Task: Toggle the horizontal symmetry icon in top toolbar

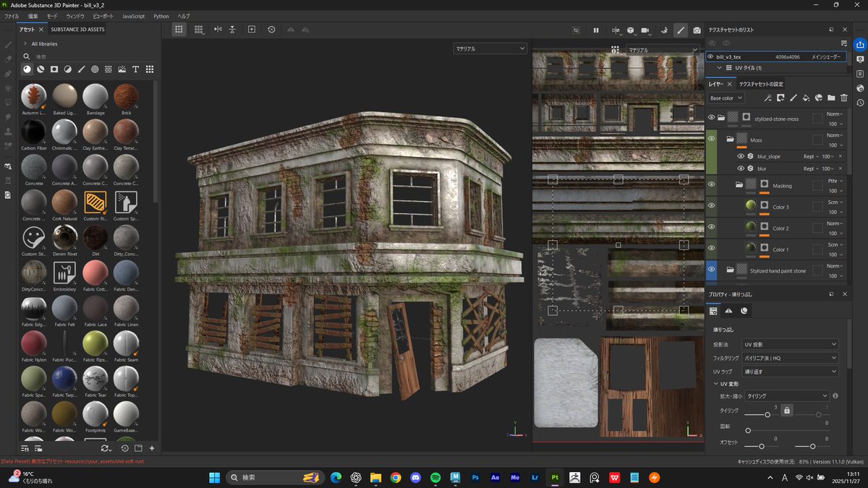Action: point(218,30)
